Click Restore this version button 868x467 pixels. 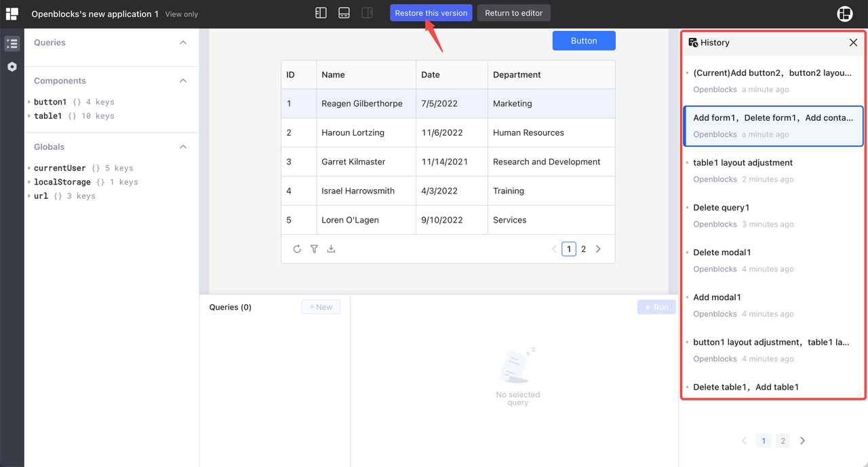point(431,13)
